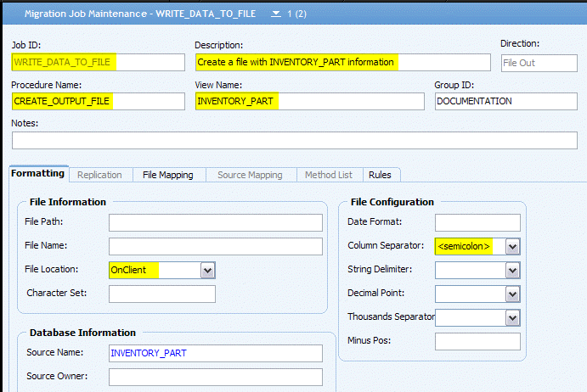Open the record selector arrow in title bar
Viewport: 587px width, 392px height.
point(276,14)
